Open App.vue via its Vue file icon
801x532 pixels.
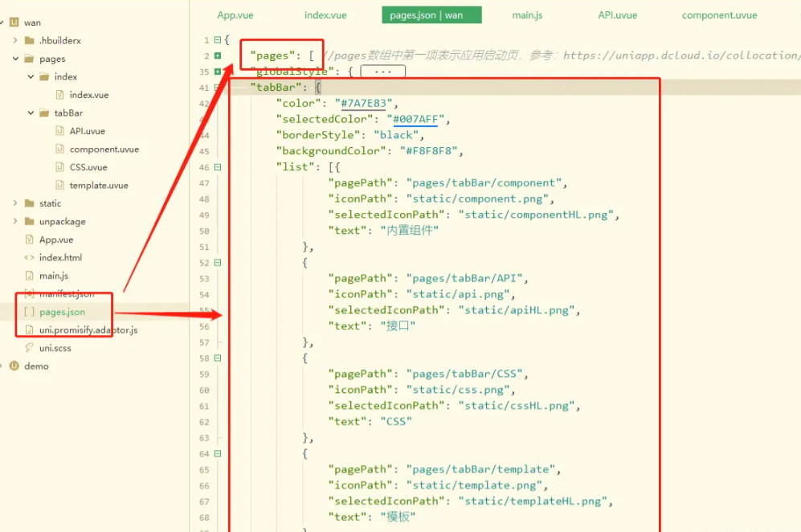[30, 239]
